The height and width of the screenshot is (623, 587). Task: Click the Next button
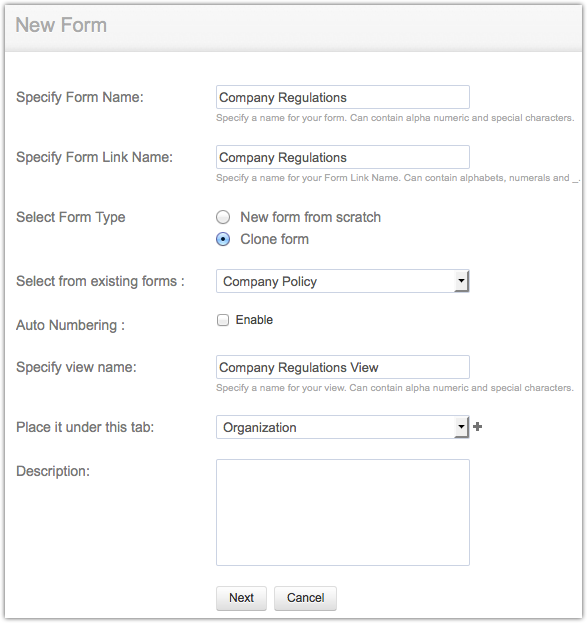tap(241, 598)
